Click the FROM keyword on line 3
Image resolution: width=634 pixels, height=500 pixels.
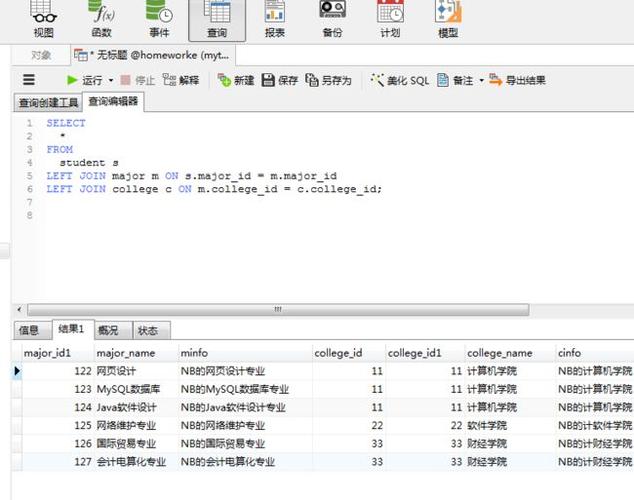pos(60,149)
